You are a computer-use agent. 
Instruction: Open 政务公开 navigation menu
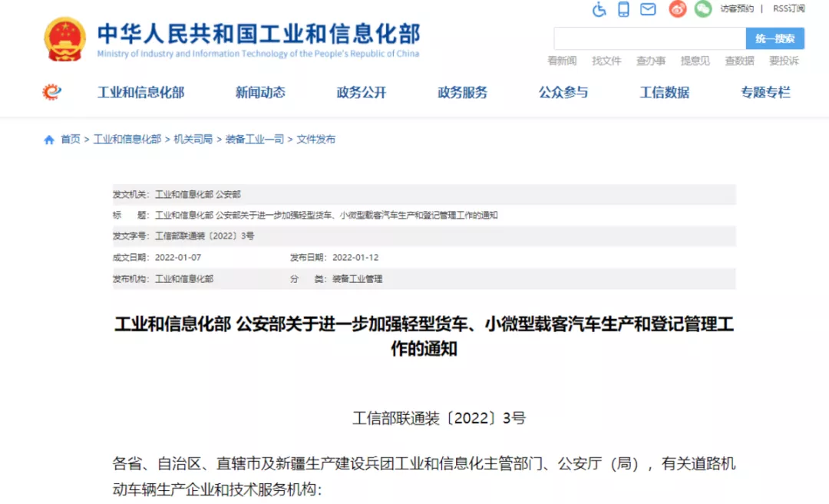pos(362,93)
